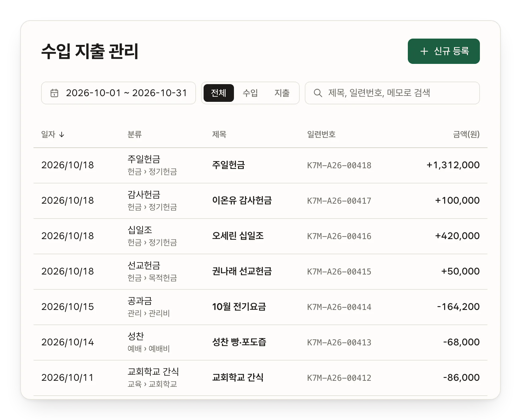Open the 이온유 감사헌금 entry
521x420 pixels.
point(242,201)
